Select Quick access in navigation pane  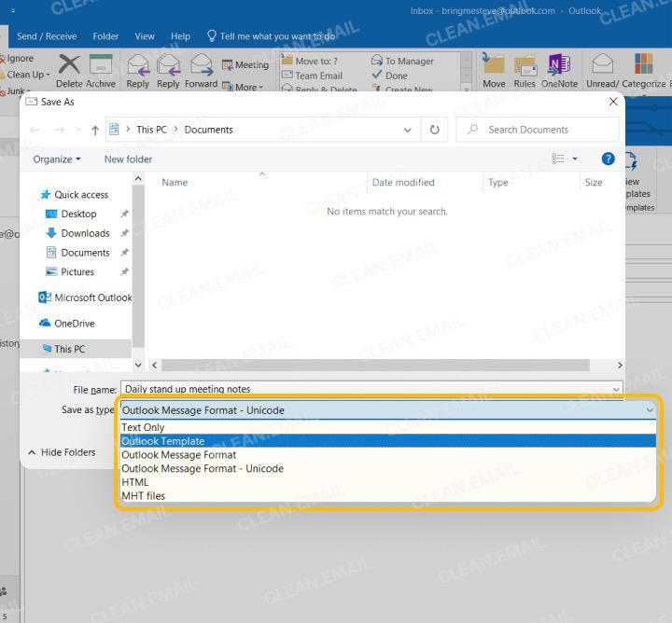click(x=75, y=195)
